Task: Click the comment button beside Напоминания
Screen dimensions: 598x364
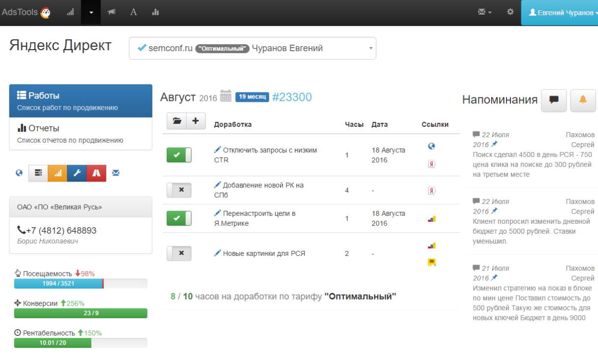Action: [554, 100]
